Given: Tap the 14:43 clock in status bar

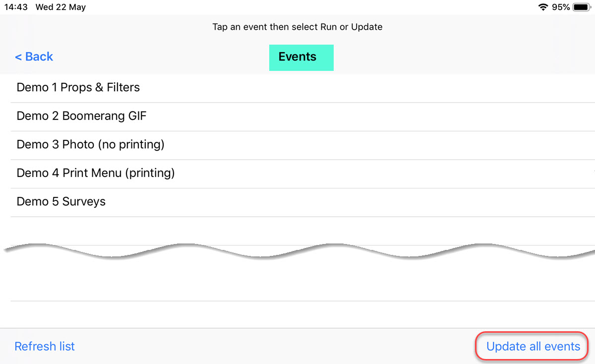Looking at the screenshot, I should [x=16, y=7].
